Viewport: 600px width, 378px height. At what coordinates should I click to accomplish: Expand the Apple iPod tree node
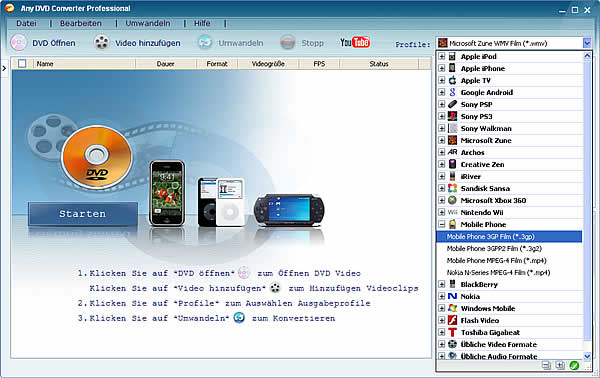(x=442, y=57)
